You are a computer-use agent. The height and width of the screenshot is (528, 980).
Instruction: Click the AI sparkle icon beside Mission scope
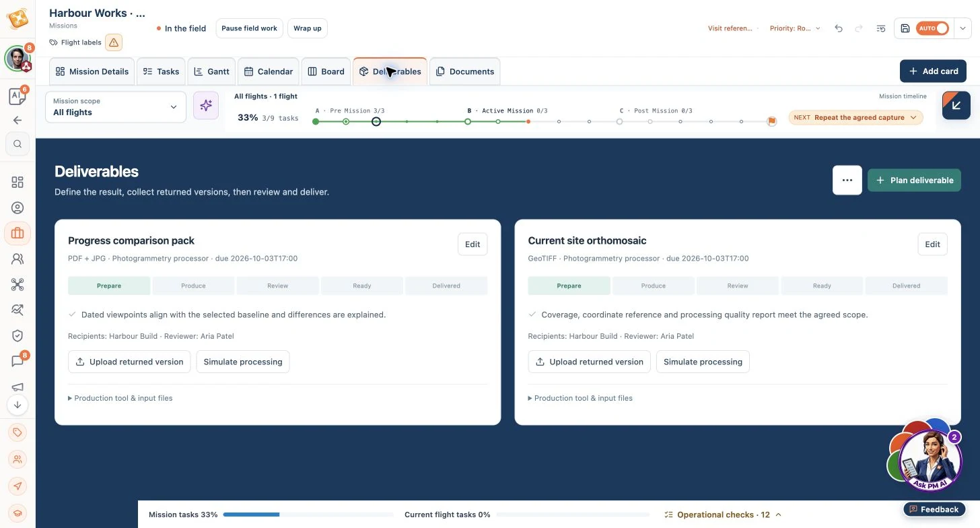click(x=206, y=106)
